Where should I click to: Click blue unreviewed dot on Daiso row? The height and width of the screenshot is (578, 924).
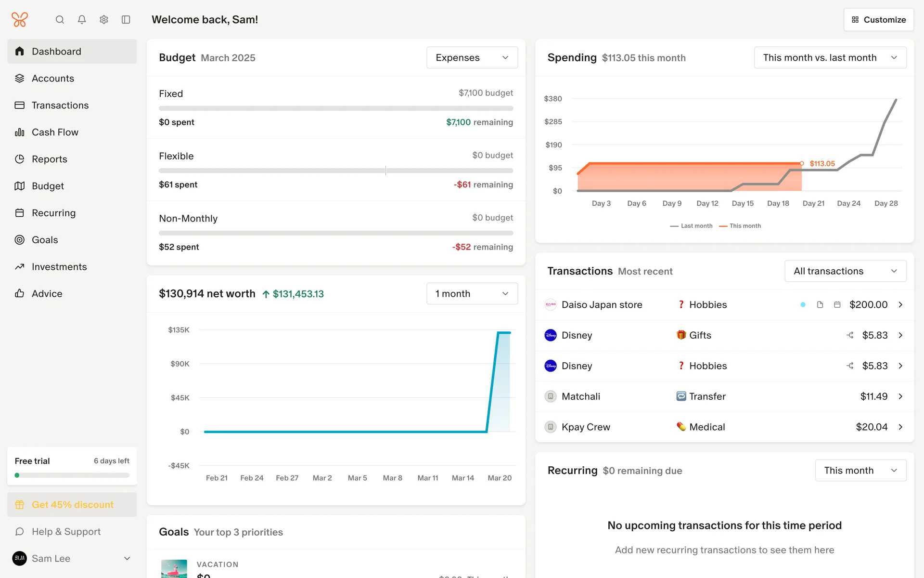(803, 305)
